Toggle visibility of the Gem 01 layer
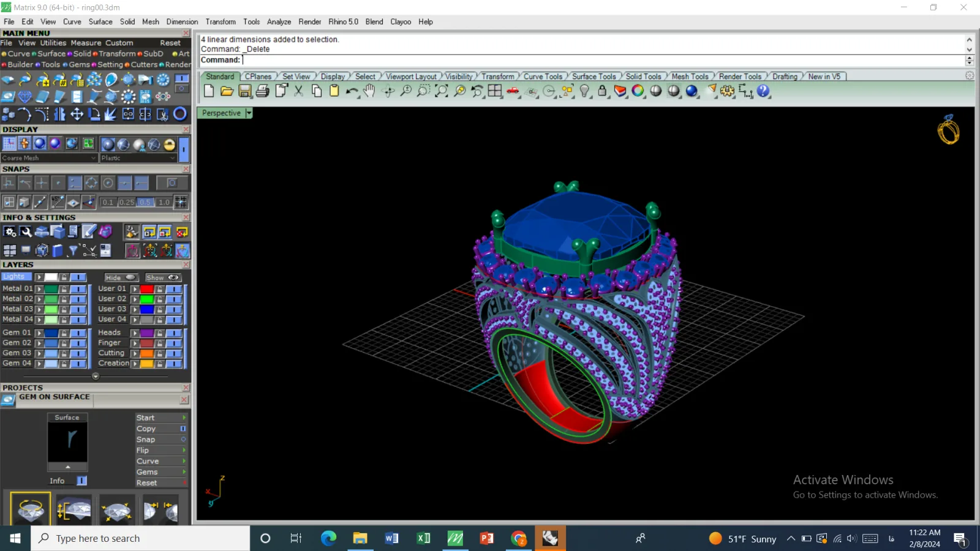This screenshot has width=980, height=551. tap(78, 333)
